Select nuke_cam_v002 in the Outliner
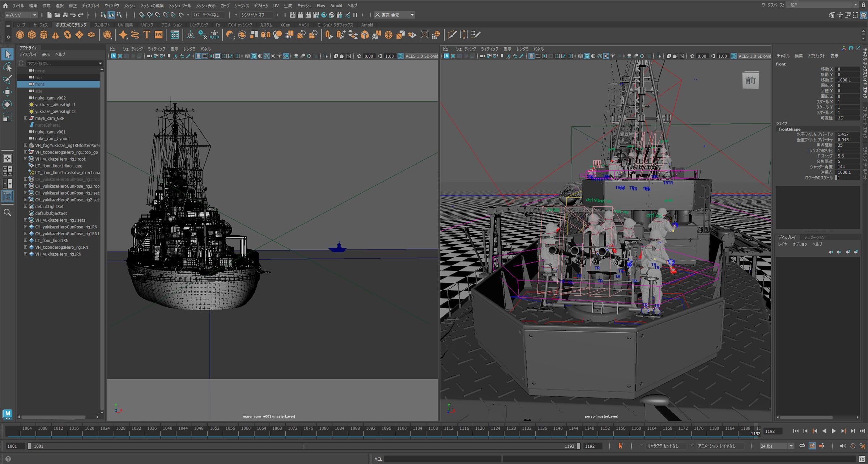 pyautogui.click(x=50, y=98)
